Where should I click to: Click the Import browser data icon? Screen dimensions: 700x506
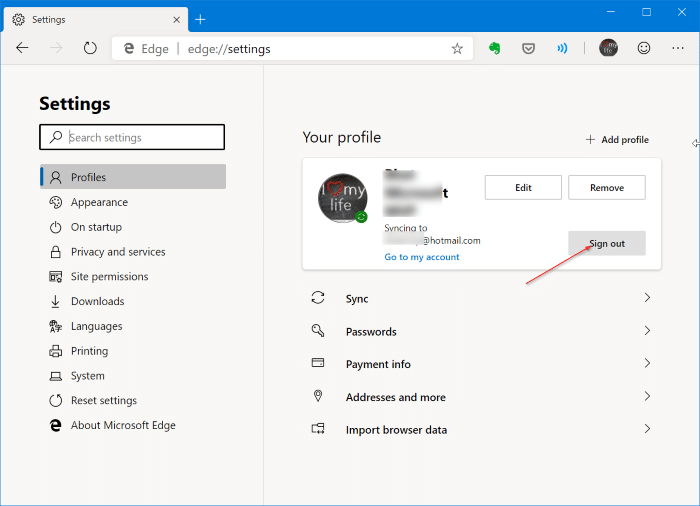318,429
